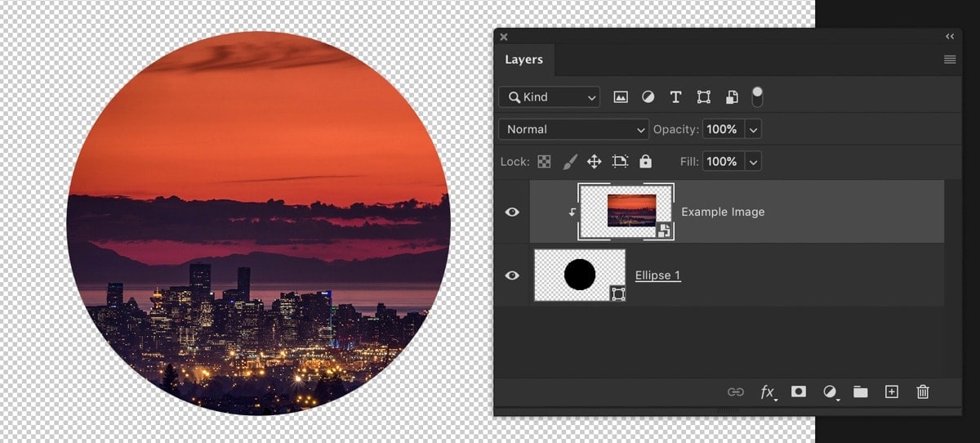Viewport: 980px width, 443px height.
Task: Click the circular city image on canvas
Action: [x=258, y=222]
